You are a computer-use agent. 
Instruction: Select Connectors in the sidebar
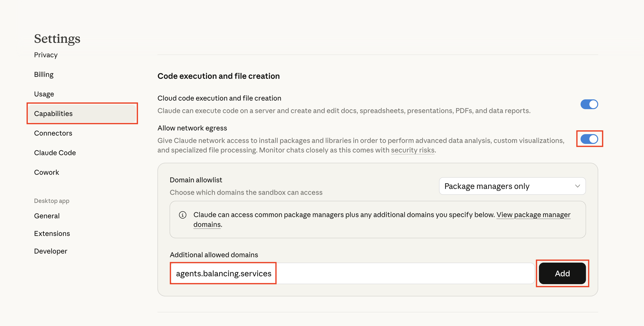click(x=53, y=133)
